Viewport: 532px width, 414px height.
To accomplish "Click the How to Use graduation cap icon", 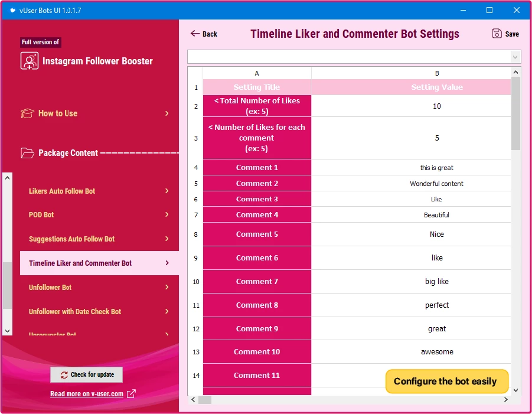I will [28, 113].
